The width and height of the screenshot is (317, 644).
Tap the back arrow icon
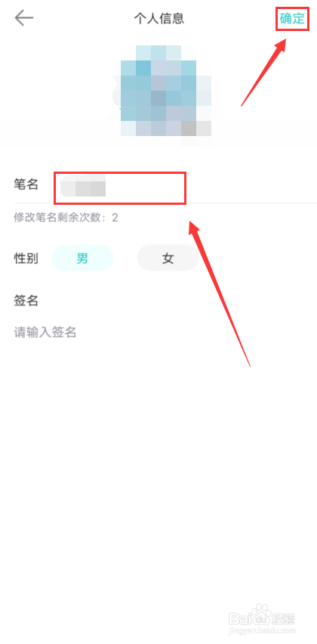[24, 17]
